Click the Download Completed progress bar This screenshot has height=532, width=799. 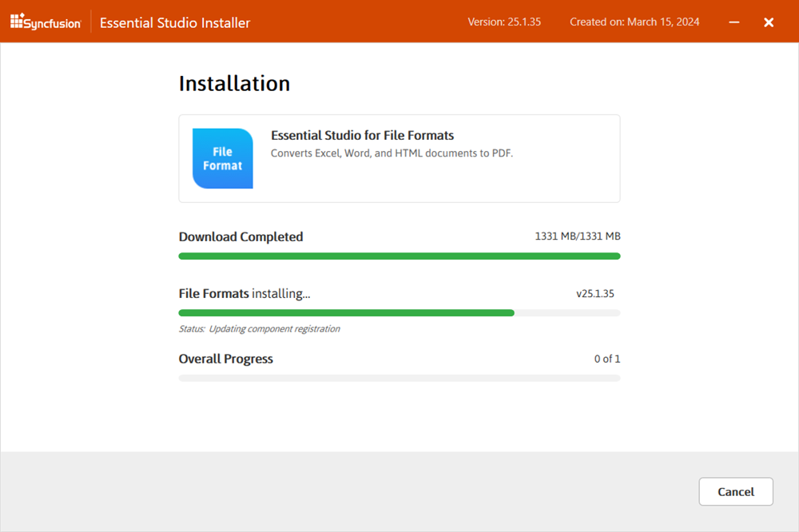tap(399, 256)
